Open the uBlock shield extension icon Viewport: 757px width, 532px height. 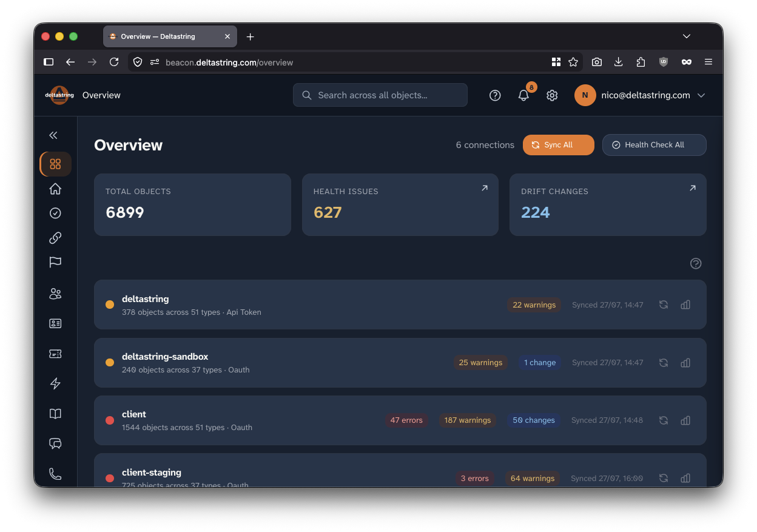tap(664, 62)
